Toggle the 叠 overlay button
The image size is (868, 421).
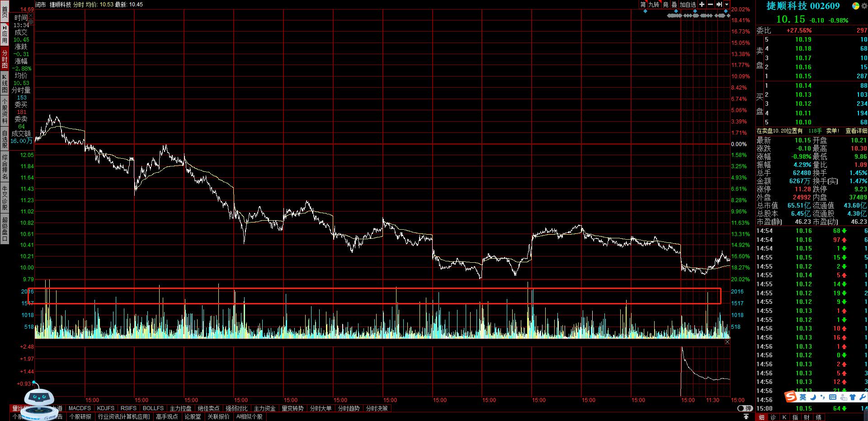[674, 5]
